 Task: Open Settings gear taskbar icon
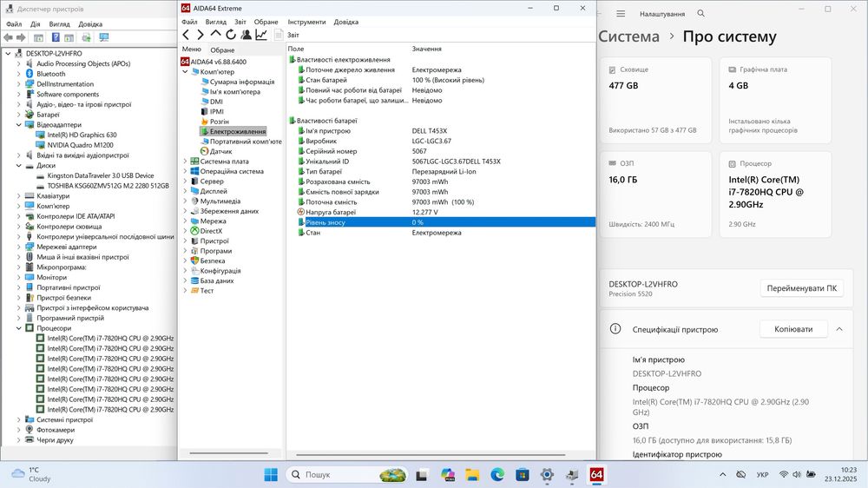(x=547, y=475)
